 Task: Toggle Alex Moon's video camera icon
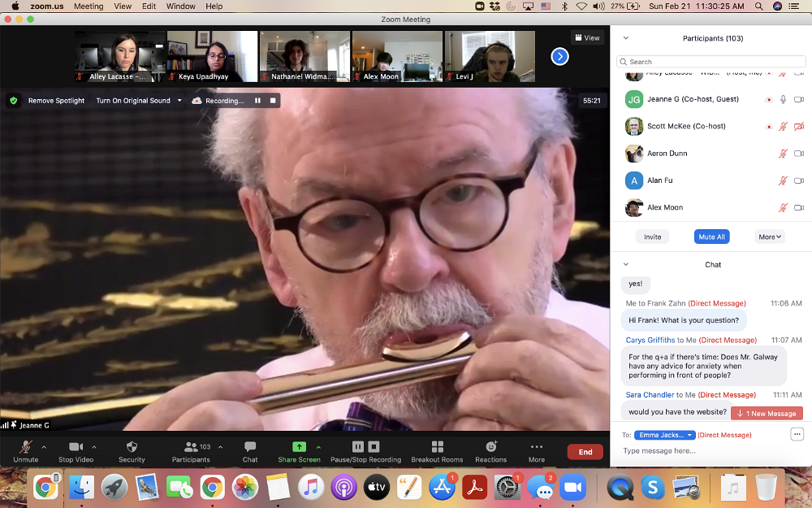(x=799, y=207)
